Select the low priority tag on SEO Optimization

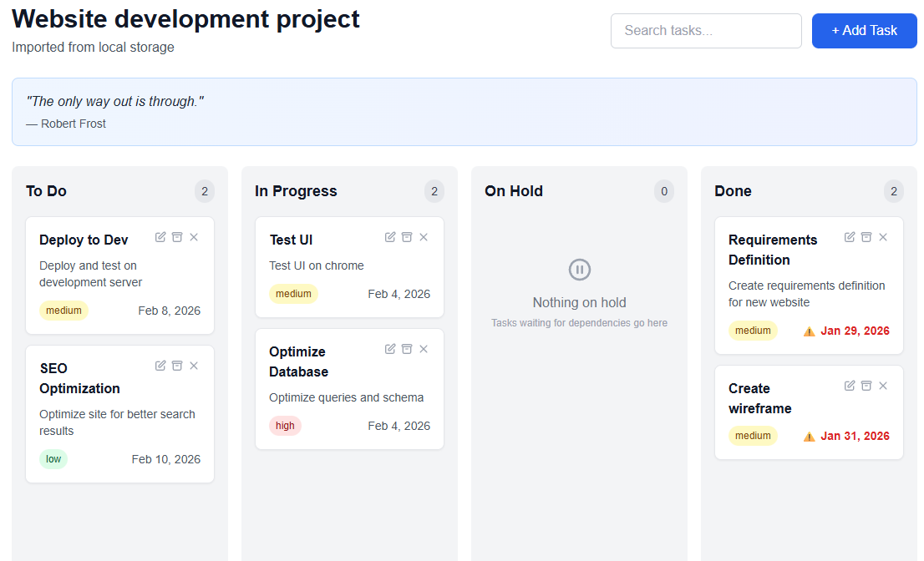pos(53,459)
